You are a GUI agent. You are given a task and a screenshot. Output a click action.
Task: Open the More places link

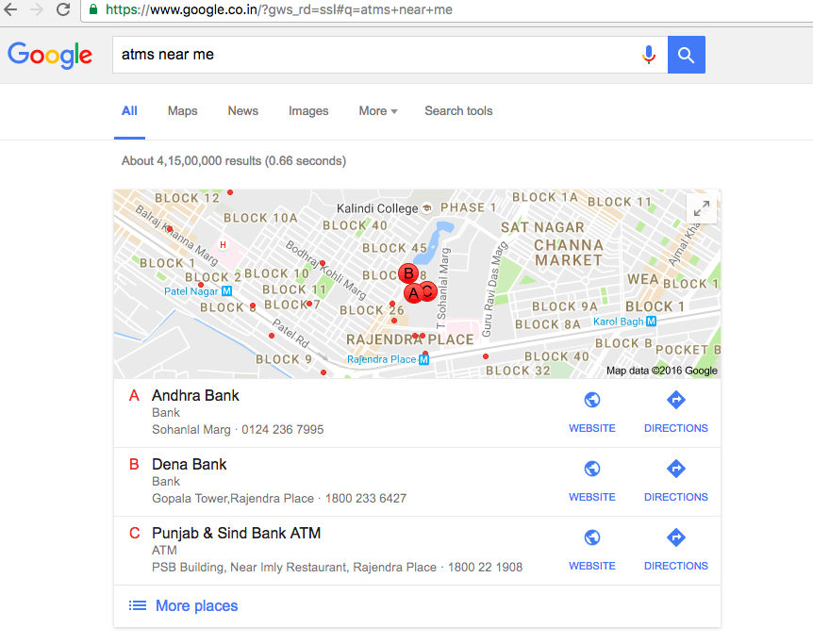196,605
